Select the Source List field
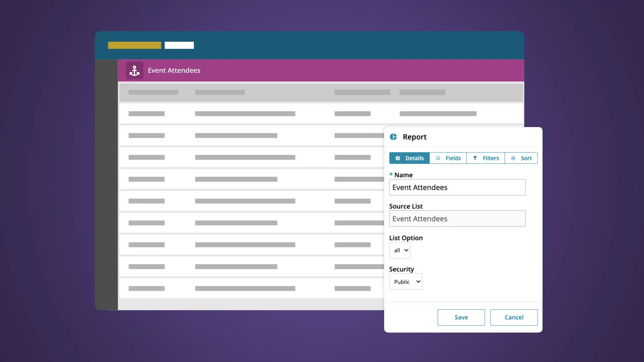Screen dimensions: 644x362 click(457, 219)
